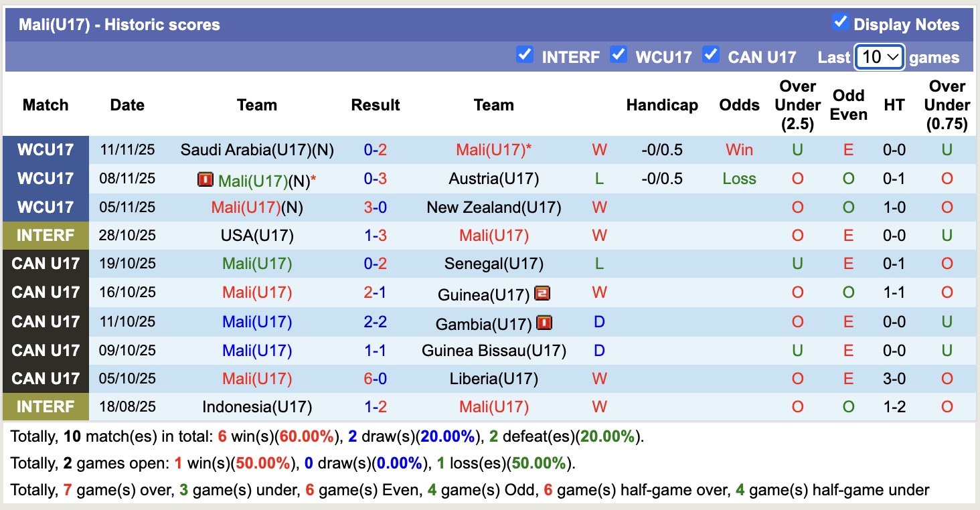980x510 pixels.
Task: Click red card icon next to Gambia(U17)
Action: coord(544,323)
